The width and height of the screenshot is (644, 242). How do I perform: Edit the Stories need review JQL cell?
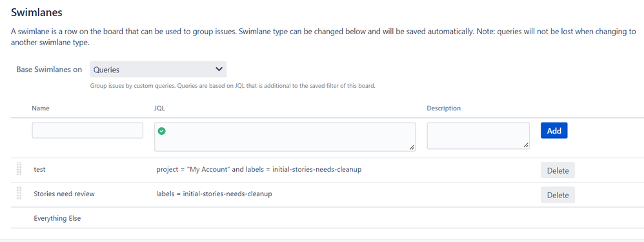pos(214,194)
